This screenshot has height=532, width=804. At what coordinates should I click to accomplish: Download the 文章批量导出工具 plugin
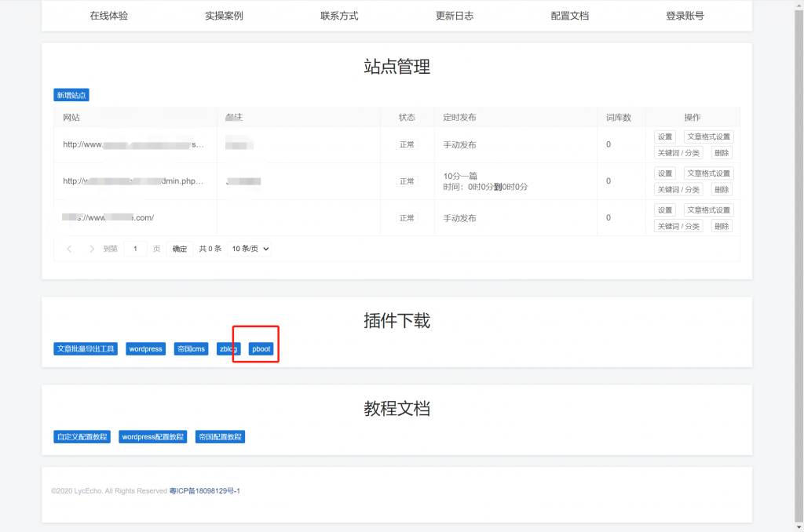[86, 349]
